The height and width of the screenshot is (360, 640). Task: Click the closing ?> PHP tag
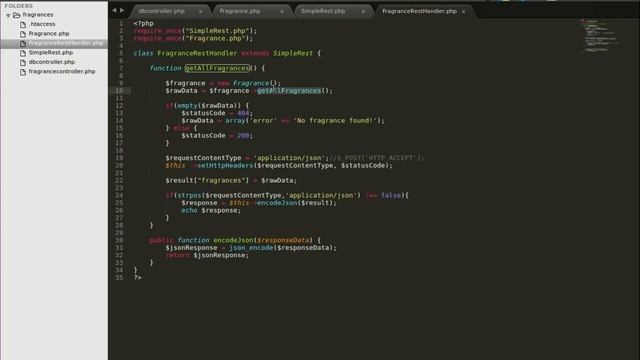[138, 278]
